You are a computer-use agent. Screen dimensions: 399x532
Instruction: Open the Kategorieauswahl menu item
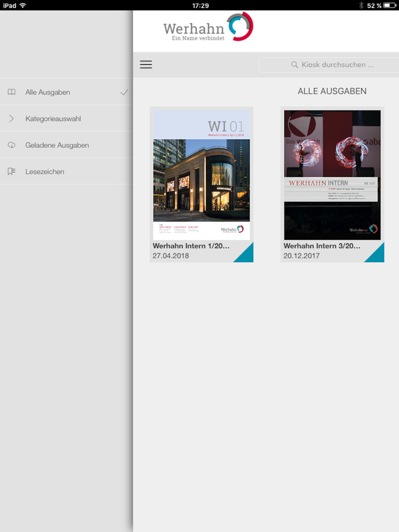[66, 118]
